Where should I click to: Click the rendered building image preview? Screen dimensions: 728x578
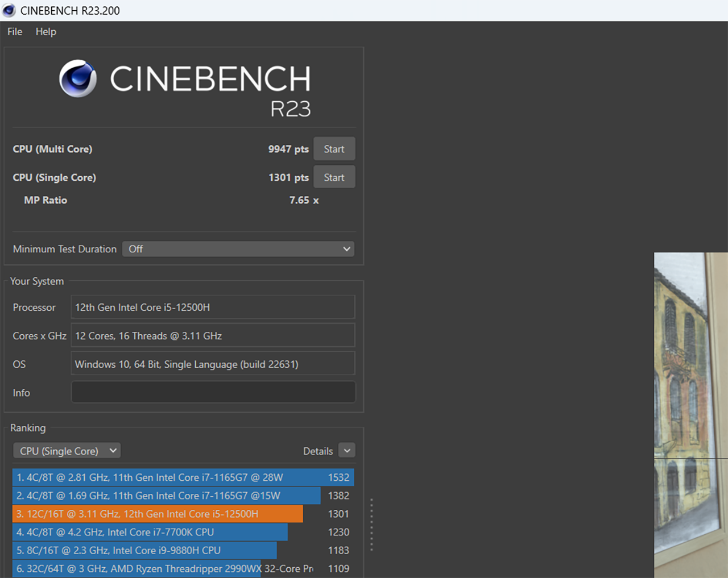click(x=691, y=415)
